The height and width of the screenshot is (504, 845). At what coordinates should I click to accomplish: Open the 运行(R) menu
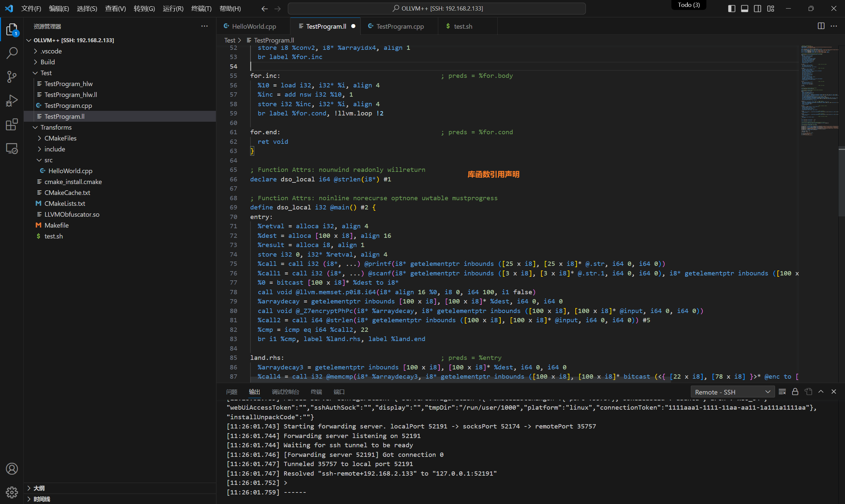point(173,9)
